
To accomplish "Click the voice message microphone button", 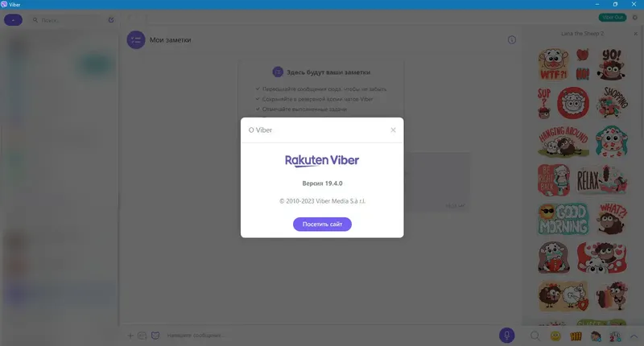I will 507,336.
